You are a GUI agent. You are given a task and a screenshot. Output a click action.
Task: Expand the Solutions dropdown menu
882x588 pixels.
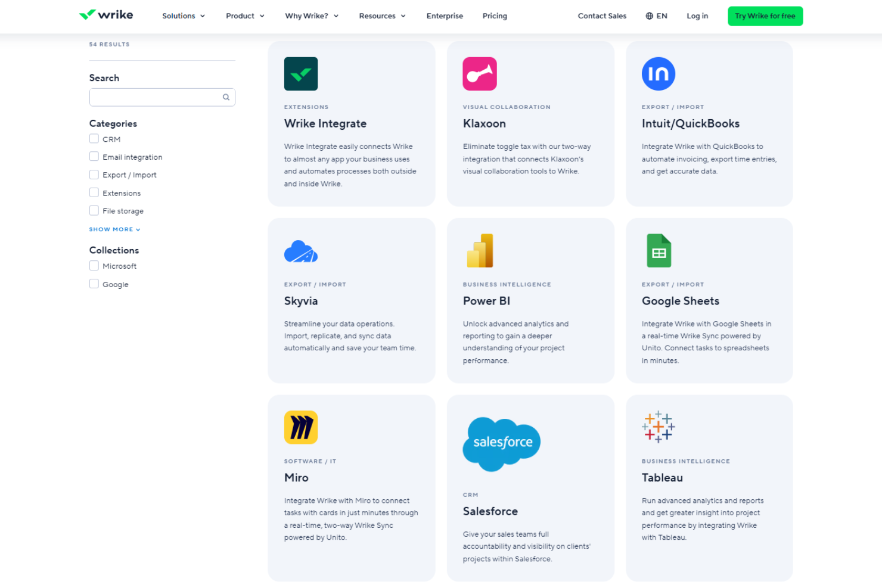click(x=184, y=16)
